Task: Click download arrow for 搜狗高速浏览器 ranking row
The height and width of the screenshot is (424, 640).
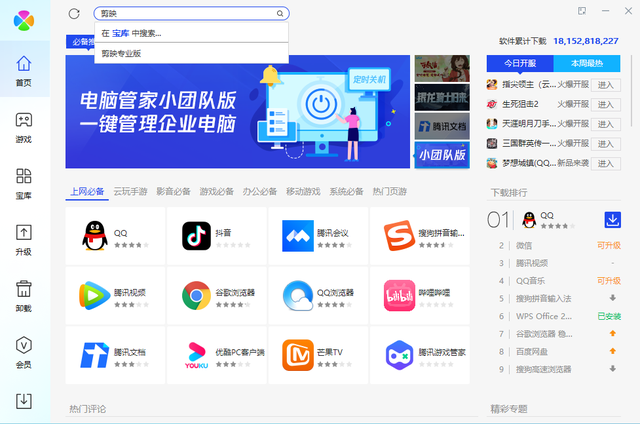Action: tap(613, 369)
